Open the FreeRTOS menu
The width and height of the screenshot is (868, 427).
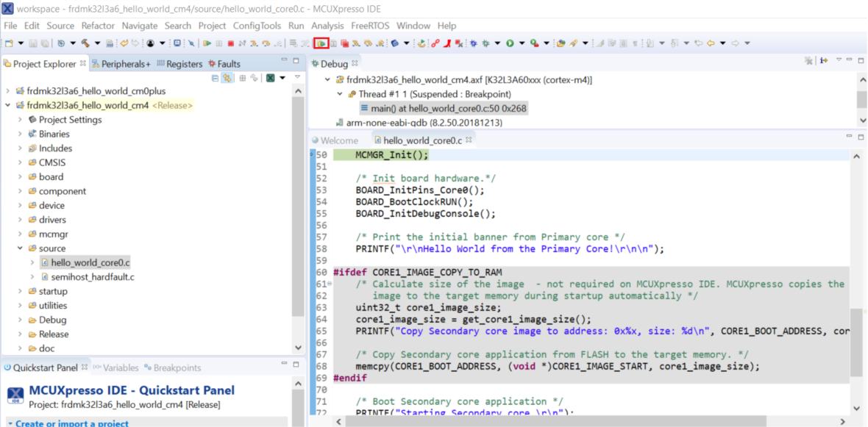point(370,26)
